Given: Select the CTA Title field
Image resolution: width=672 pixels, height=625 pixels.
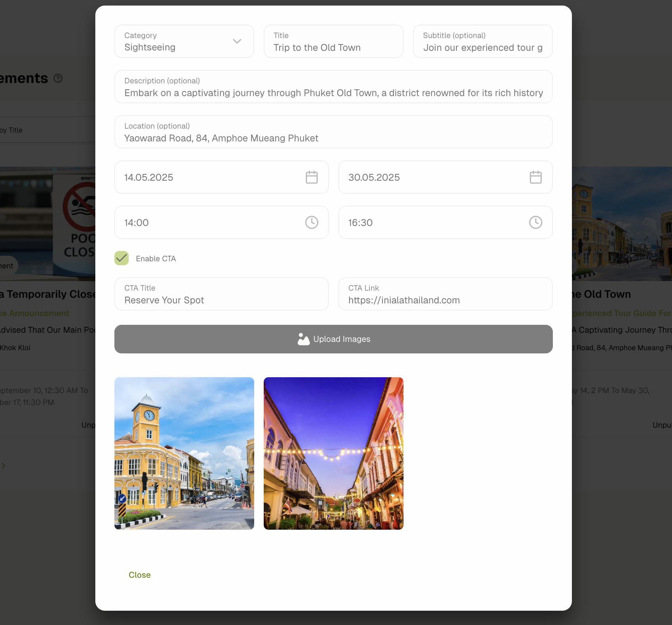Looking at the screenshot, I should tap(221, 294).
